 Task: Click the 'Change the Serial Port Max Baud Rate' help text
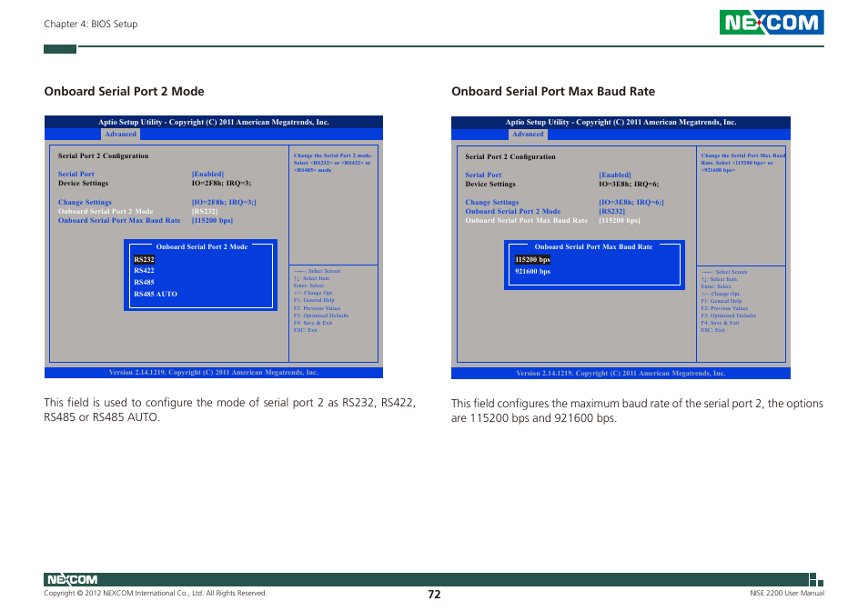point(742,163)
